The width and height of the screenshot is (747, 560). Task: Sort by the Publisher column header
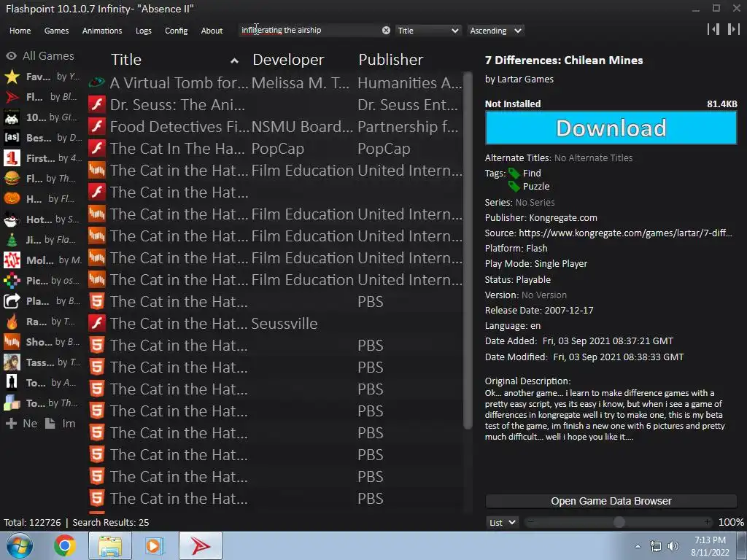click(391, 60)
